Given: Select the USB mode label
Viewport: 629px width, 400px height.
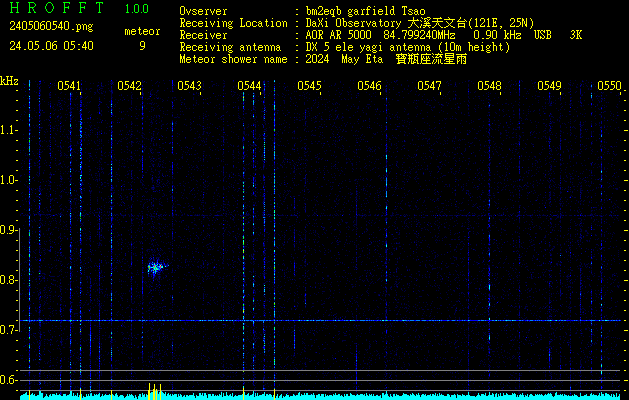Looking at the screenshot, I should pyautogui.click(x=545, y=35).
